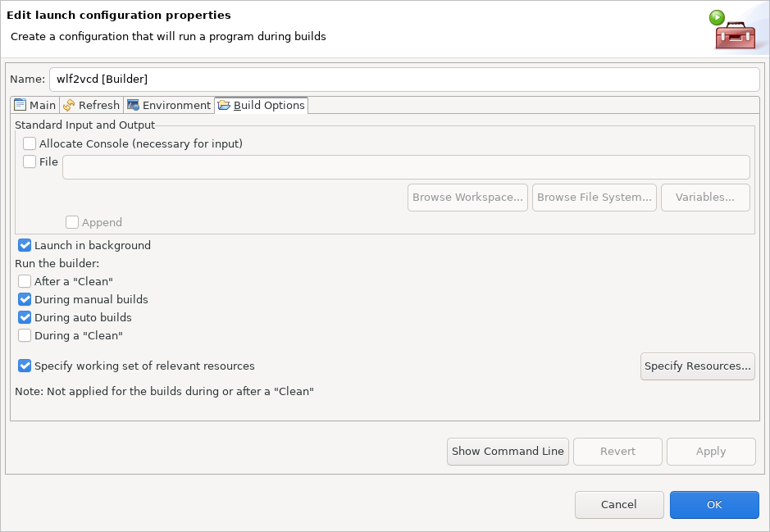Select the Build Options tab
Image resolution: width=770 pixels, height=532 pixels.
click(x=262, y=105)
